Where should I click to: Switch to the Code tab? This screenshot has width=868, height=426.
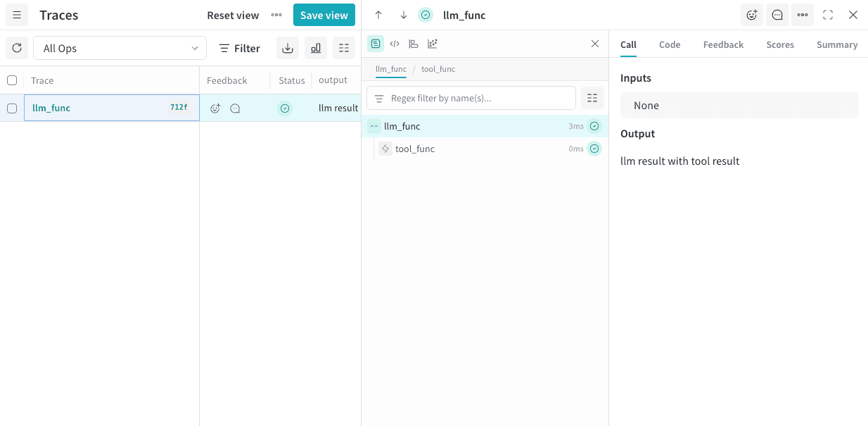coord(670,44)
